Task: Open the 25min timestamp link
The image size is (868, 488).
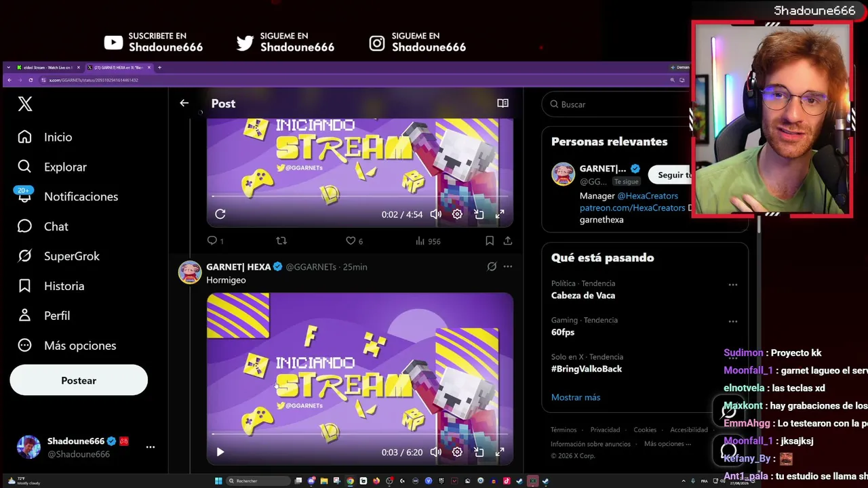Action: [x=355, y=267]
